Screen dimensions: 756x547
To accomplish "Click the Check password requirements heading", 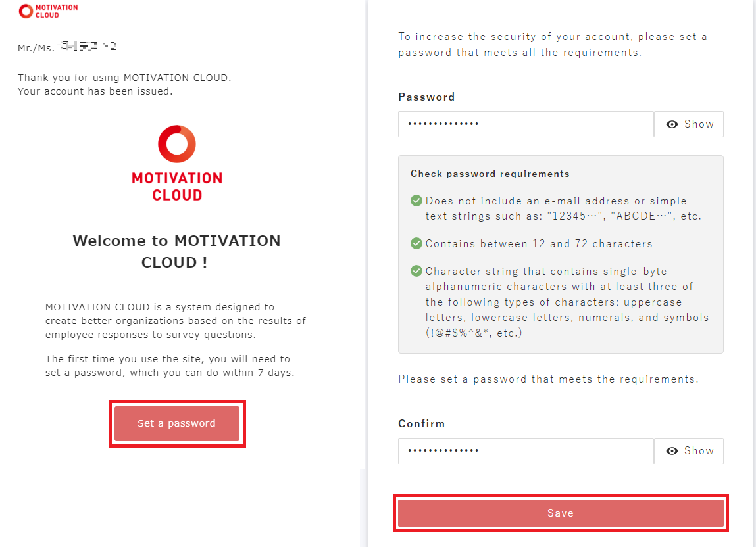I will pos(490,174).
